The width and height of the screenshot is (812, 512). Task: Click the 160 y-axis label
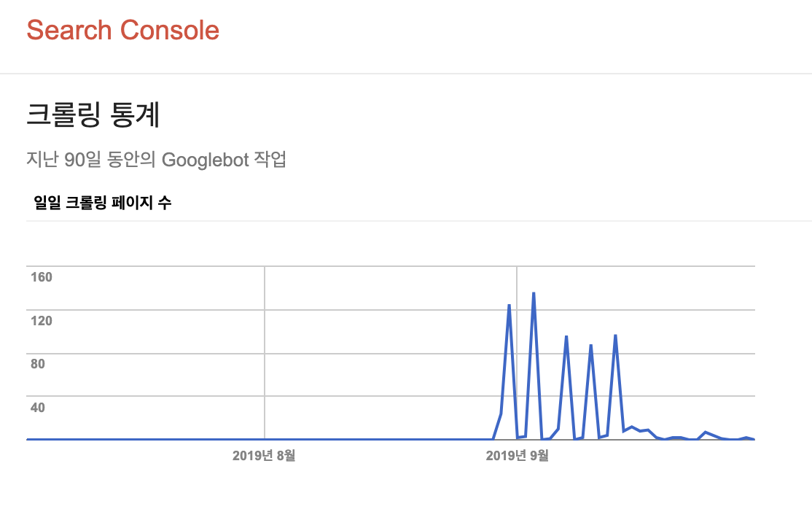[42, 276]
